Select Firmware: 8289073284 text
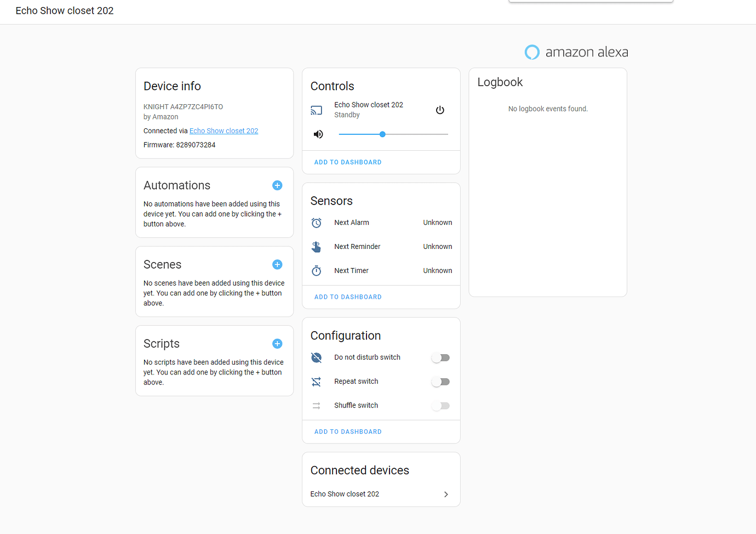The height and width of the screenshot is (534, 756). pos(179,145)
